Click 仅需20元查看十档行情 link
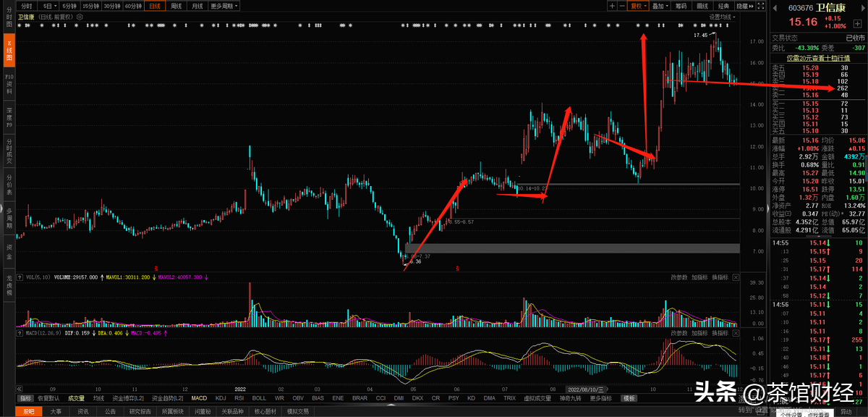Image resolution: width=868 pixels, height=417 pixels. pyautogui.click(x=817, y=58)
